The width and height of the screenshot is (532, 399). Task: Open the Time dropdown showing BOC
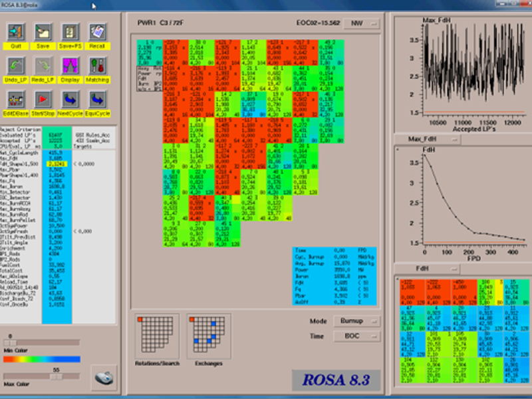pyautogui.click(x=356, y=336)
